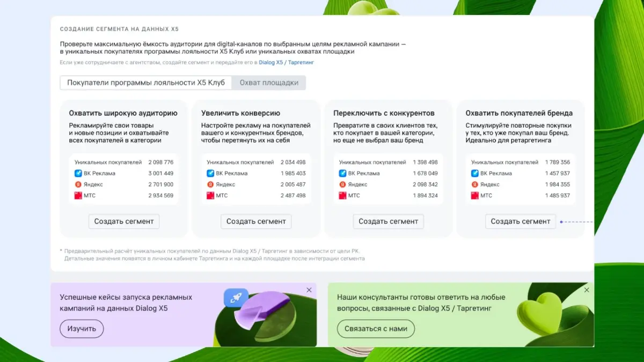Viewport: 644px width, 362px height.
Task: Click the Успешные кейсы запуска banner text
Action: [x=126, y=302]
